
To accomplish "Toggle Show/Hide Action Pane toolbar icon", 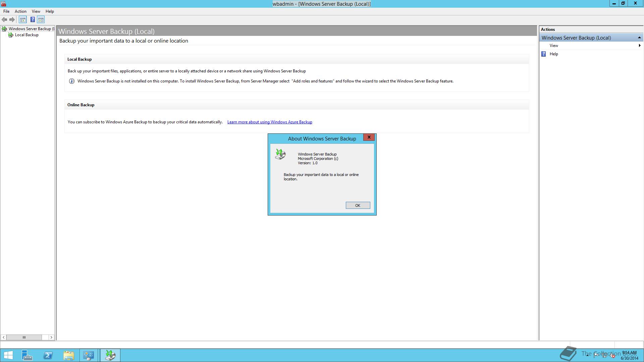I will click(x=41, y=20).
